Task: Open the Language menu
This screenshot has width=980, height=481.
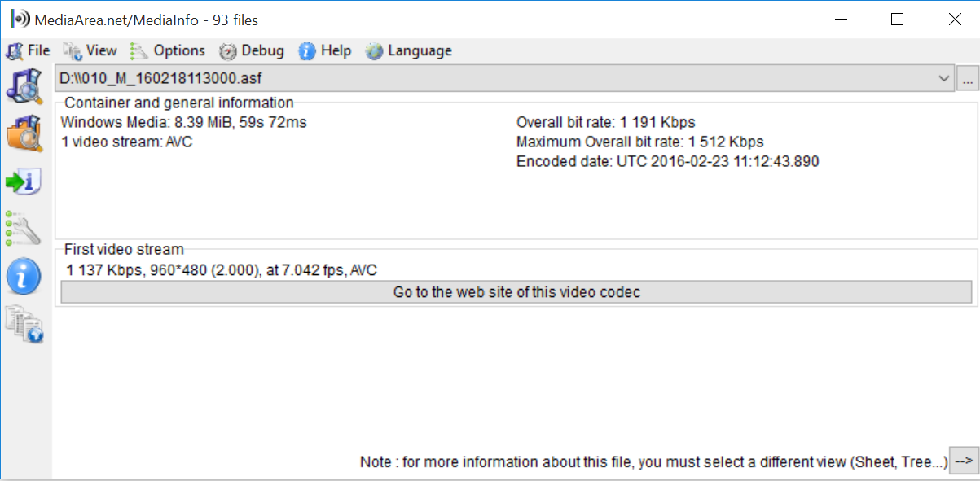Action: coord(409,50)
